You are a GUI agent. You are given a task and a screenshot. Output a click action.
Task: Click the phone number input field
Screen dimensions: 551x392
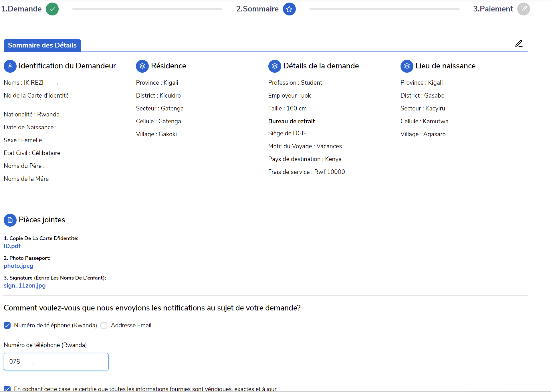point(56,362)
